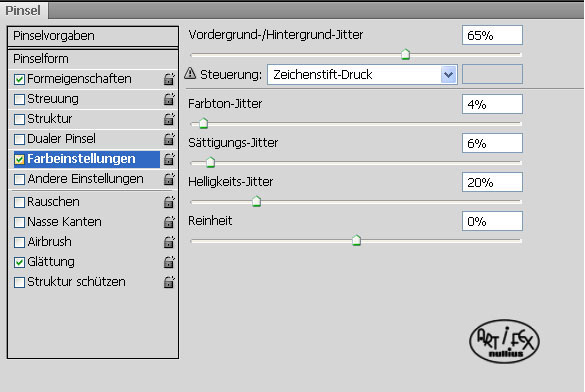The height and width of the screenshot is (392, 585).
Task: Select the Streuung label
Action: 53,99
